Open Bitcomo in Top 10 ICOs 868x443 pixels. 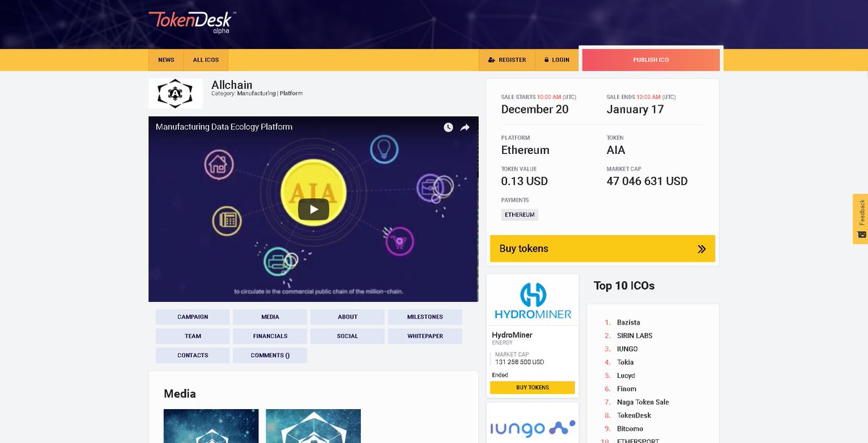pyautogui.click(x=629, y=429)
